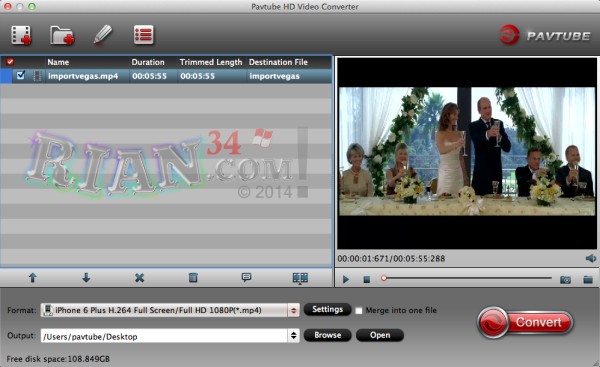Click the Add from Folder icon
The image size is (600, 367).
point(62,35)
